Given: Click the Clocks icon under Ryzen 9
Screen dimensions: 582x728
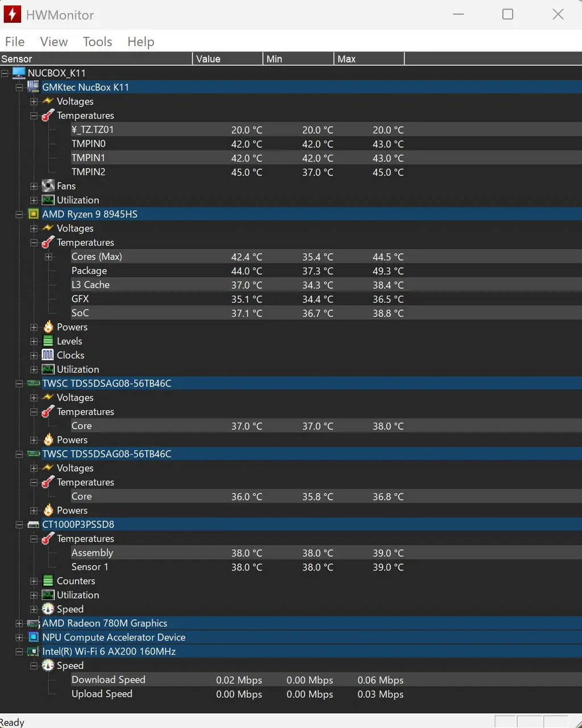Looking at the screenshot, I should (48, 355).
